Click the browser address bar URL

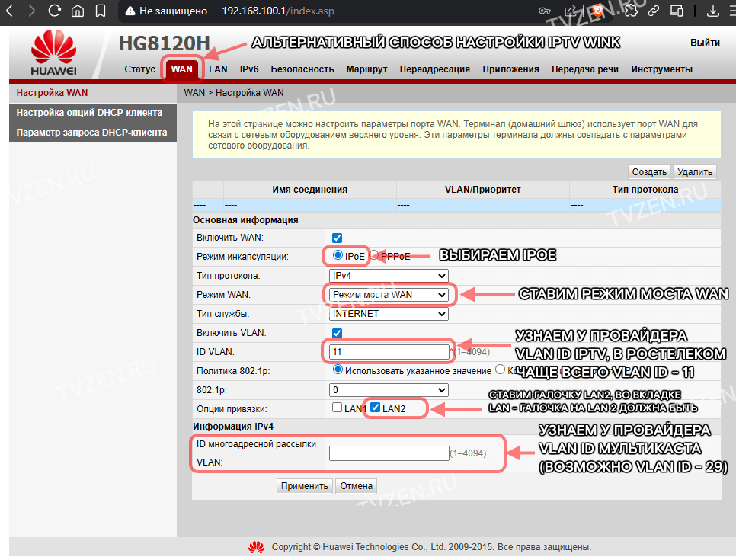tap(278, 11)
